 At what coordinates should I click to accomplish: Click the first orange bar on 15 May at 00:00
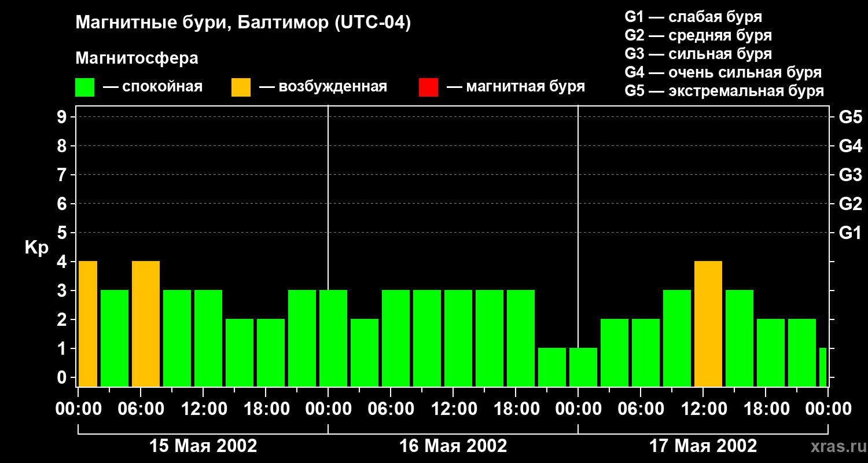pyautogui.click(x=88, y=324)
